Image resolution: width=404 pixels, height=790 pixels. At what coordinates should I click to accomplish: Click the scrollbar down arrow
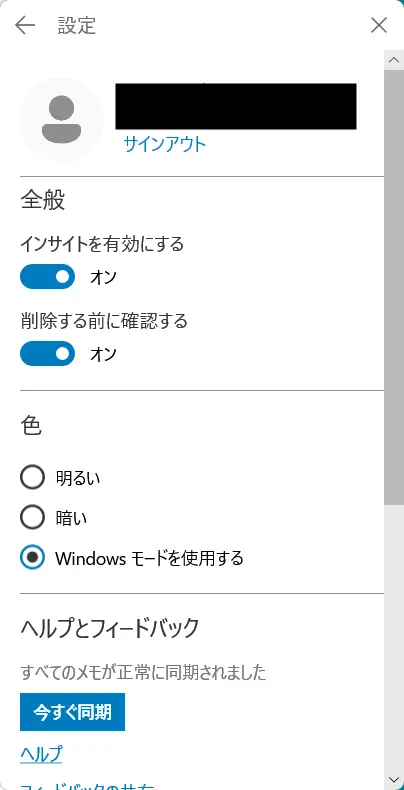pyautogui.click(x=393, y=780)
